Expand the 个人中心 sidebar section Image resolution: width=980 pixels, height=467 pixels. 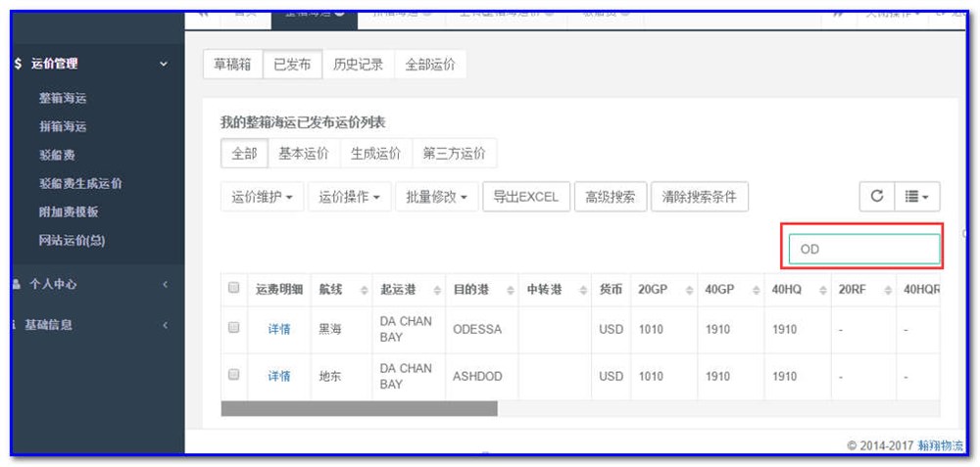(x=165, y=284)
